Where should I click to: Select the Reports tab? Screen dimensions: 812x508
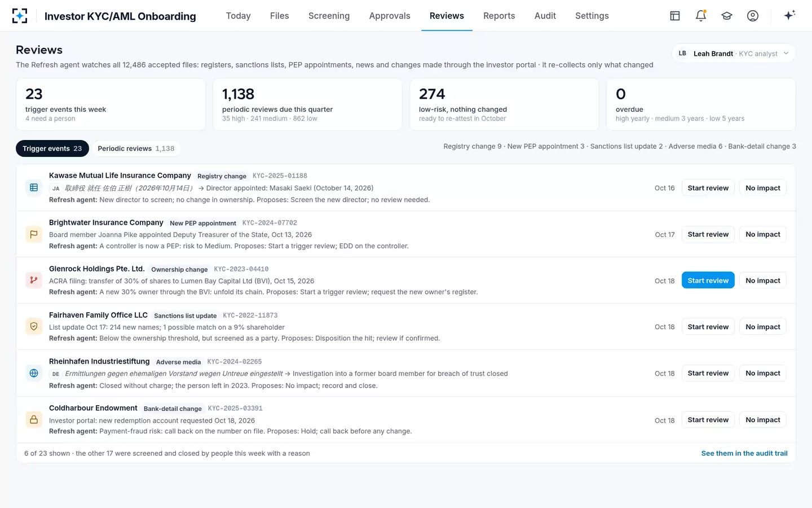[499, 16]
